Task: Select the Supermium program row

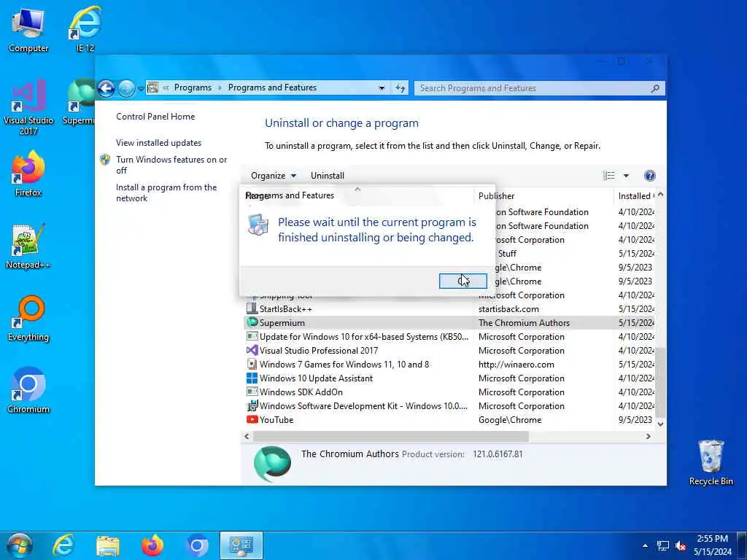Action: (449, 323)
